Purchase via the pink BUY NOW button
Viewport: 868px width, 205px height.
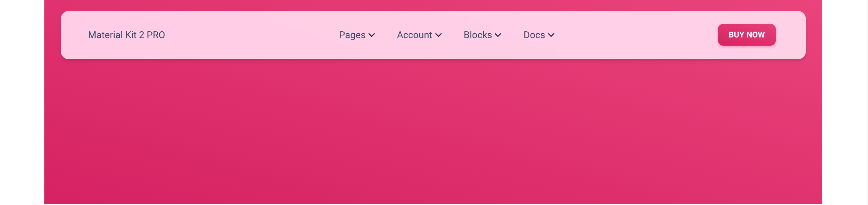point(747,35)
